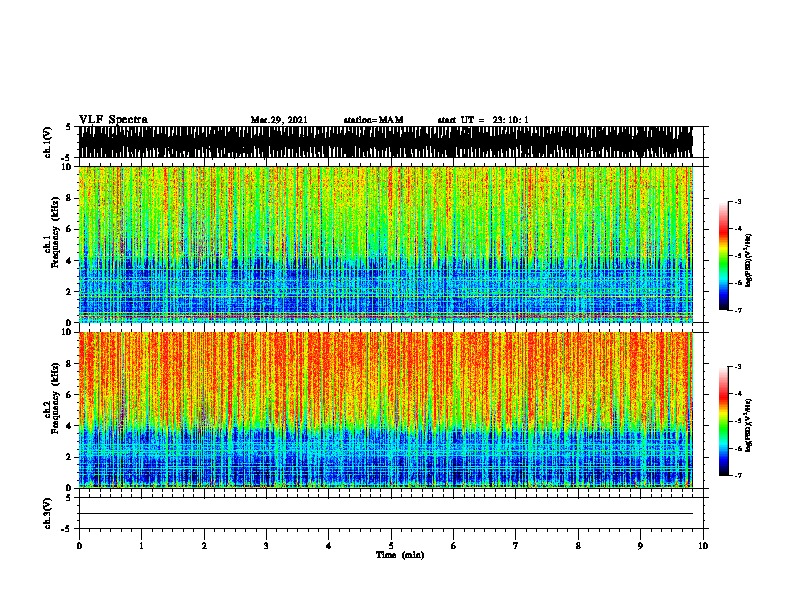Click tick label '4' on time axis

click(x=329, y=546)
